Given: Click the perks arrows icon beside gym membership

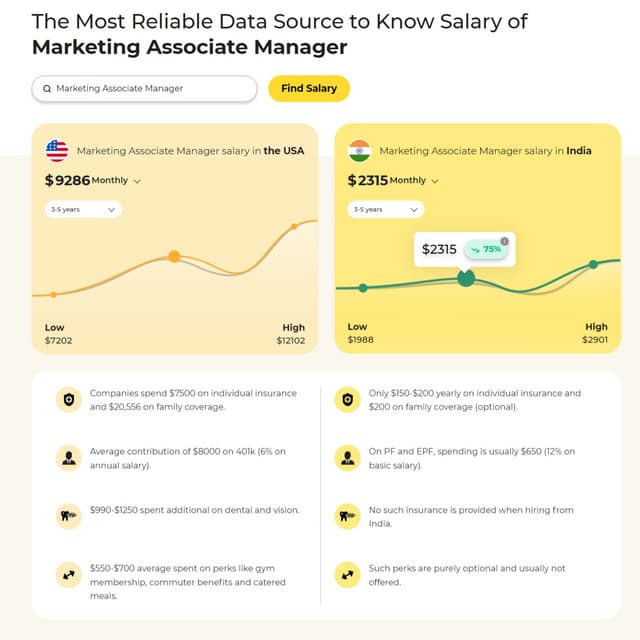Looking at the screenshot, I should click(69, 575).
